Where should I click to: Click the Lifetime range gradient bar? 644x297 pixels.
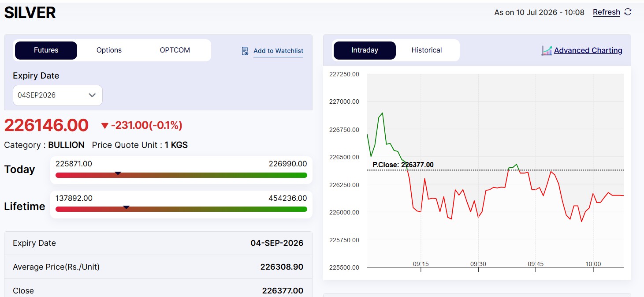[181, 209]
